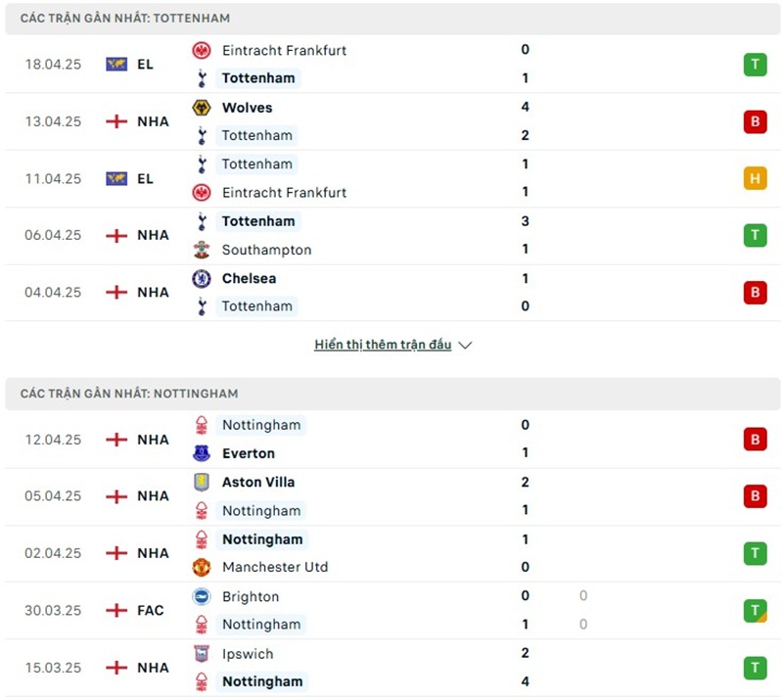Click the Wolves club crest icon
This screenshot has width=783, height=700.
pos(202,108)
